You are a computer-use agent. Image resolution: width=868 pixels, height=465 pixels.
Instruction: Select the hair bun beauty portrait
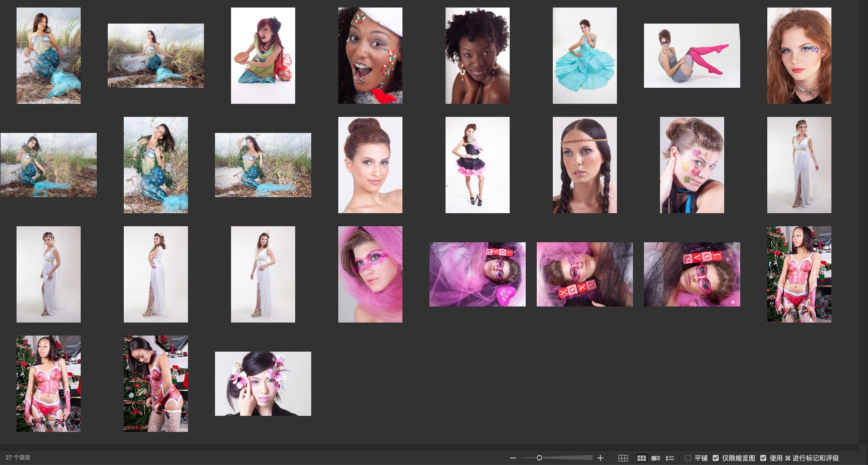click(370, 165)
